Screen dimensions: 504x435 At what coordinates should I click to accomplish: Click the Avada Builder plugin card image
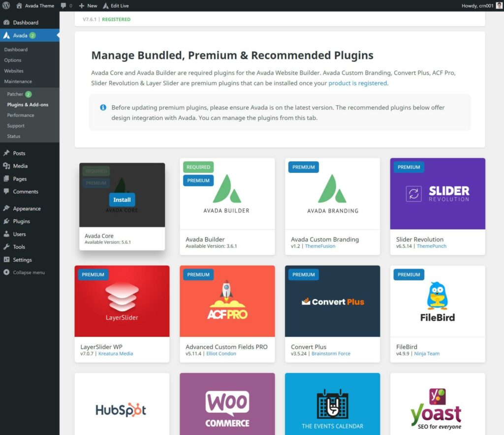[227, 194]
